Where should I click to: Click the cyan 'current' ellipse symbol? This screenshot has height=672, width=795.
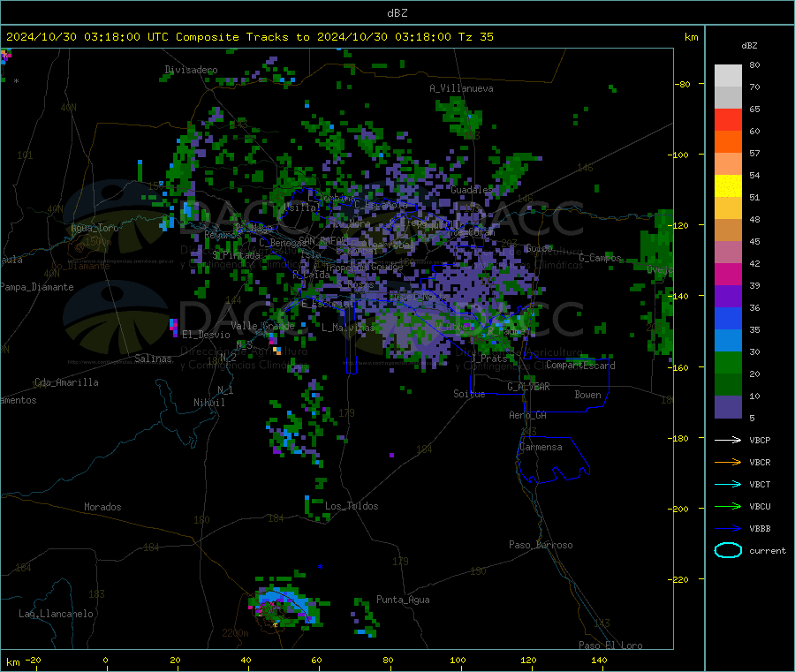tap(728, 550)
